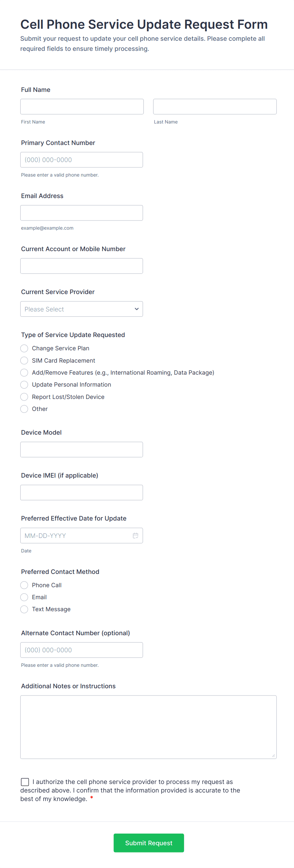Select Add/Remove Features radio option
Image resolution: width=294 pixels, height=868 pixels.
pyautogui.click(x=24, y=372)
